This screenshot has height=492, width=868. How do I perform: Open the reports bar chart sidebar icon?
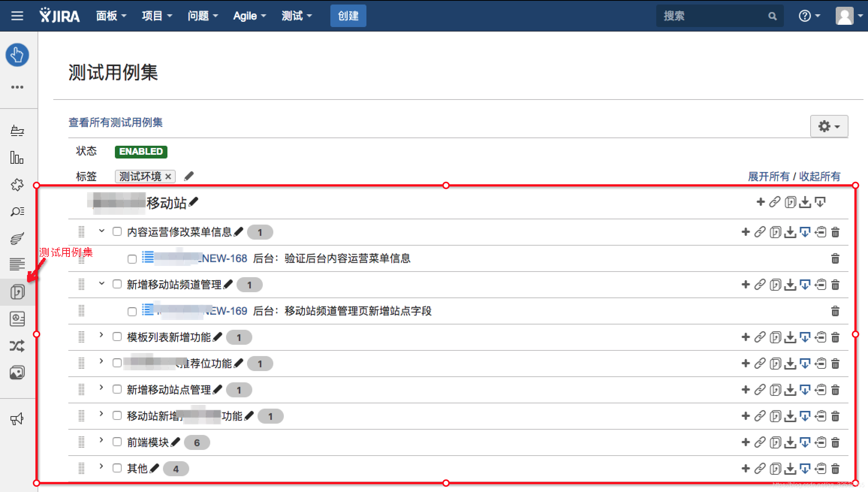coord(17,157)
